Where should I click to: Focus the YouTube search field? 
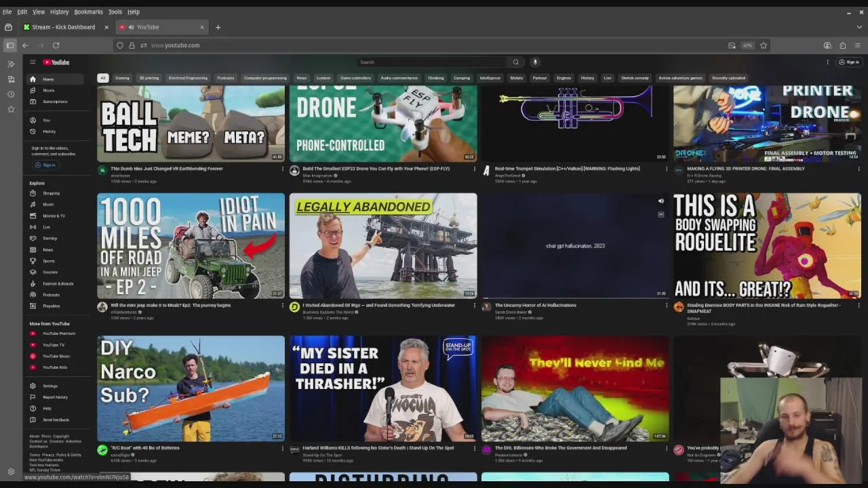coord(432,62)
